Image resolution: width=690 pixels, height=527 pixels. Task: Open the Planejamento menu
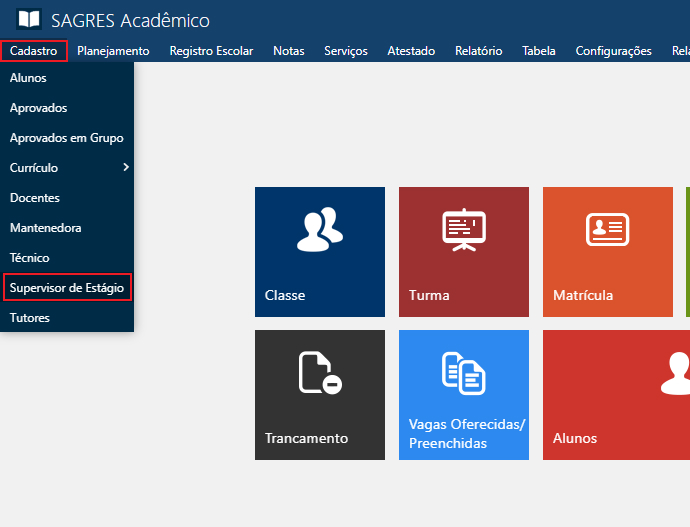pyautogui.click(x=113, y=51)
